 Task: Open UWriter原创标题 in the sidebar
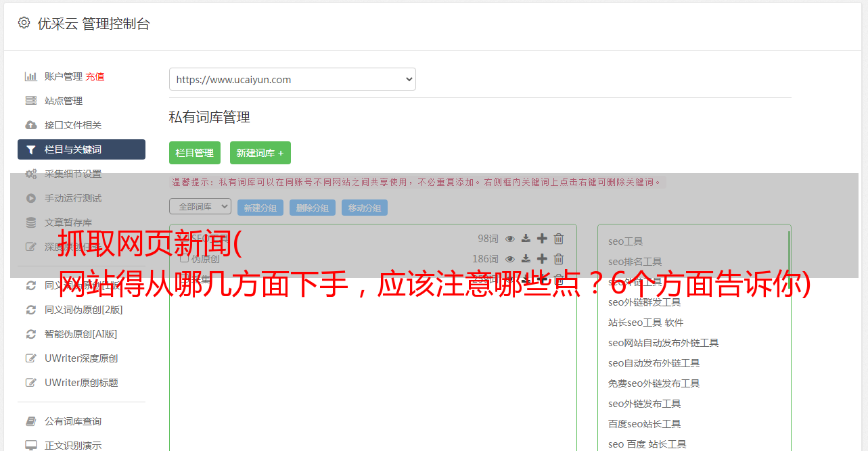(x=81, y=383)
